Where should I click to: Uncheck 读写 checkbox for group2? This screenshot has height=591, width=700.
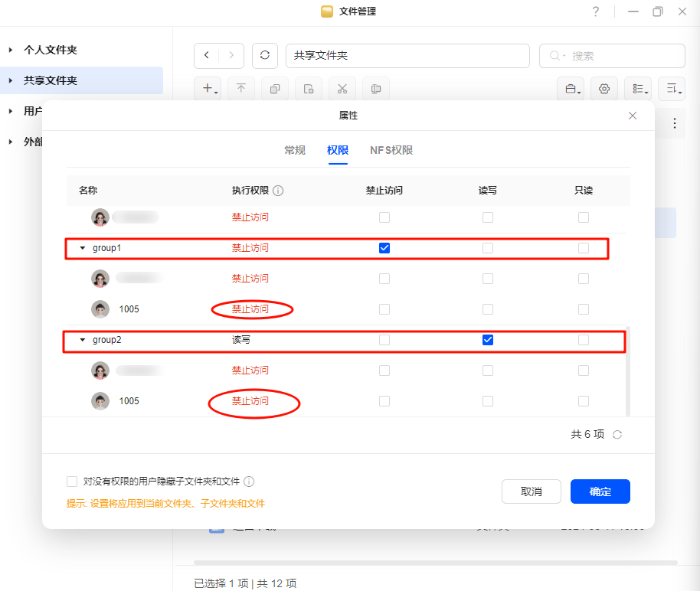click(x=488, y=340)
